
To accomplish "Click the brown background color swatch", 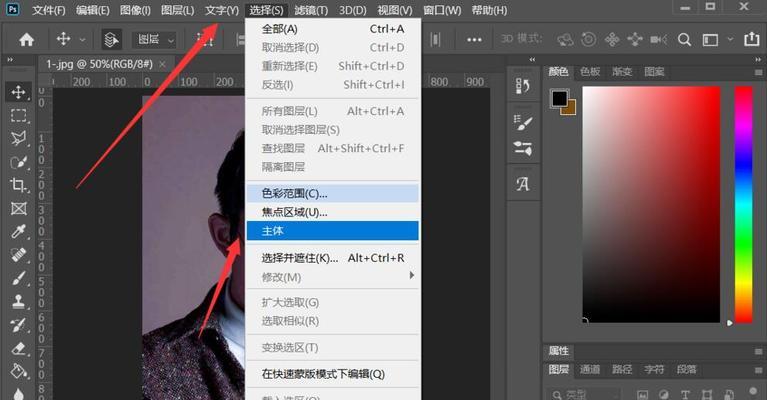I will [x=570, y=110].
